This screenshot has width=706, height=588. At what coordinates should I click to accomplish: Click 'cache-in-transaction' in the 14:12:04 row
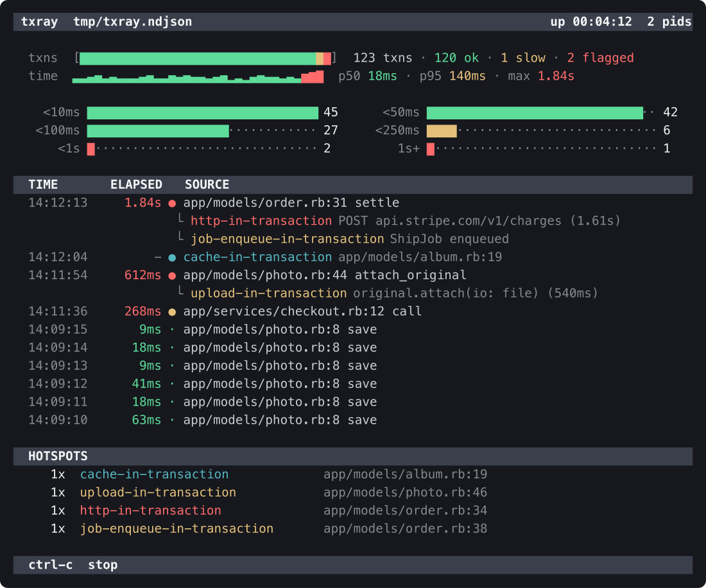257,257
